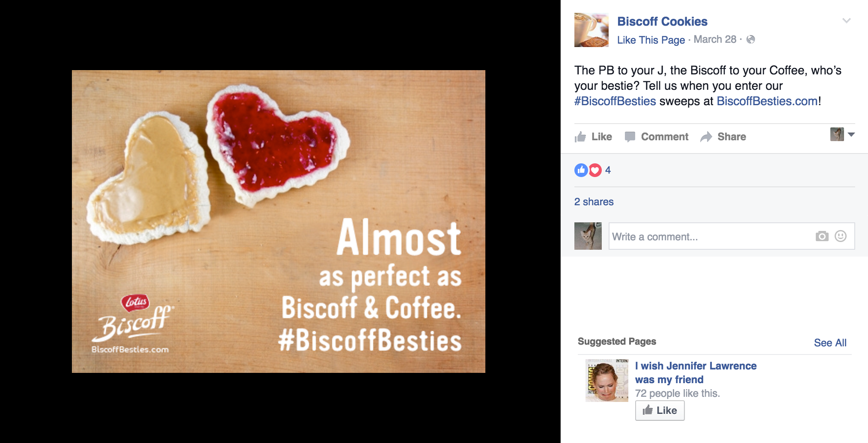Visit the BiscoffBesties.com link
The width and height of the screenshot is (868, 443).
767,101
